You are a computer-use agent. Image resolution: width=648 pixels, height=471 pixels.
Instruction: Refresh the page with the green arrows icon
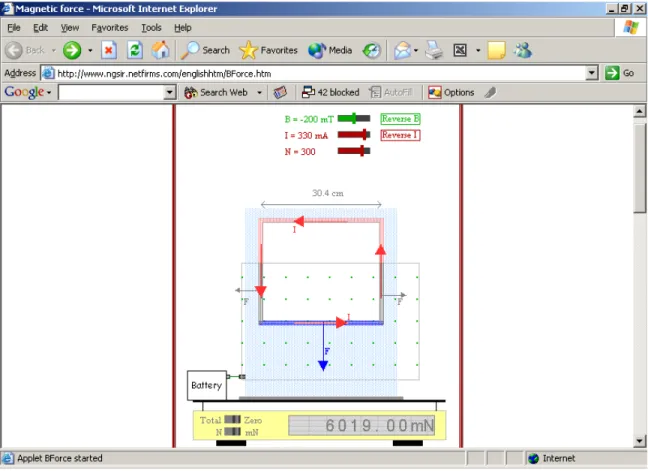[x=135, y=50]
